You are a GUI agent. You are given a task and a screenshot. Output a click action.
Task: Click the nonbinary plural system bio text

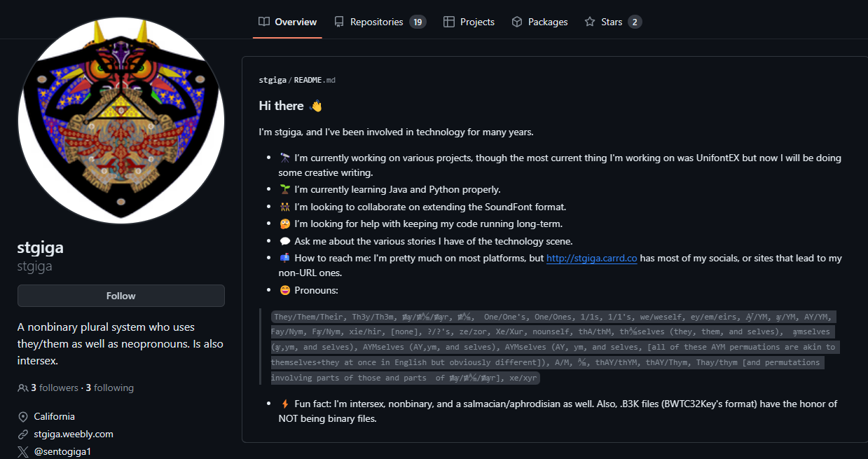click(x=120, y=344)
